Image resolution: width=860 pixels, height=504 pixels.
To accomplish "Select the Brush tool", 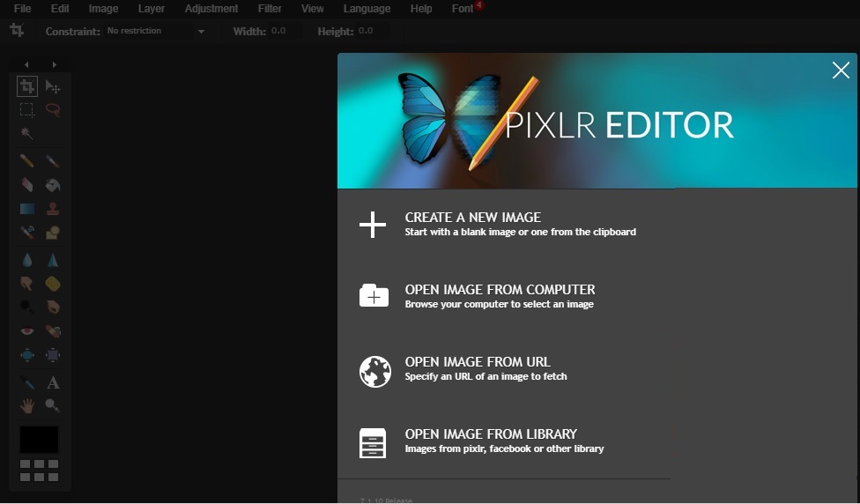I will (53, 160).
